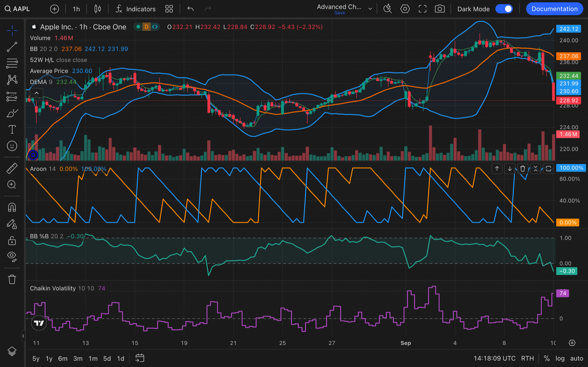Click the TradingView logo
588x367 pixels.
click(39, 323)
